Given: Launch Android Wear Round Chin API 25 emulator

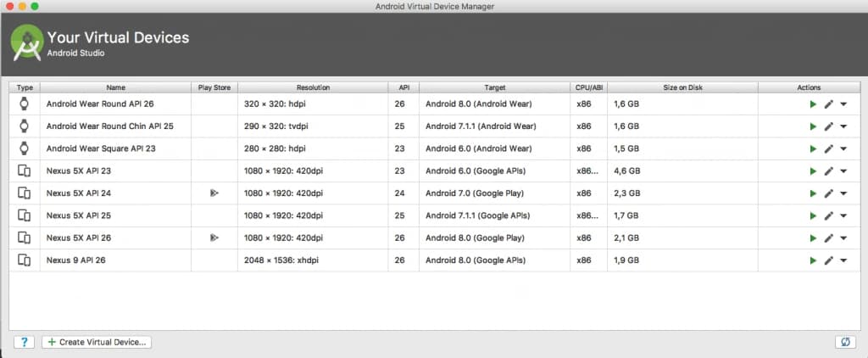Looking at the screenshot, I should coord(813,126).
